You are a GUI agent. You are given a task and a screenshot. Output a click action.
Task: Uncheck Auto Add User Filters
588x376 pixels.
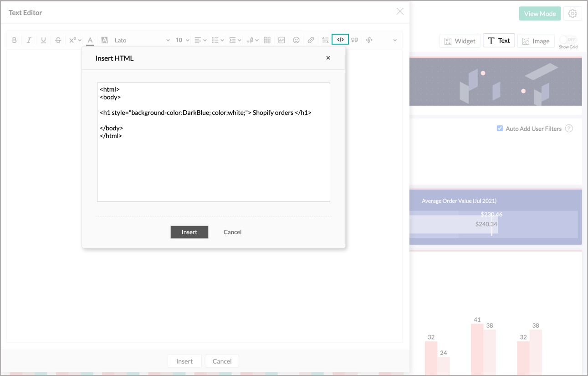tap(500, 129)
